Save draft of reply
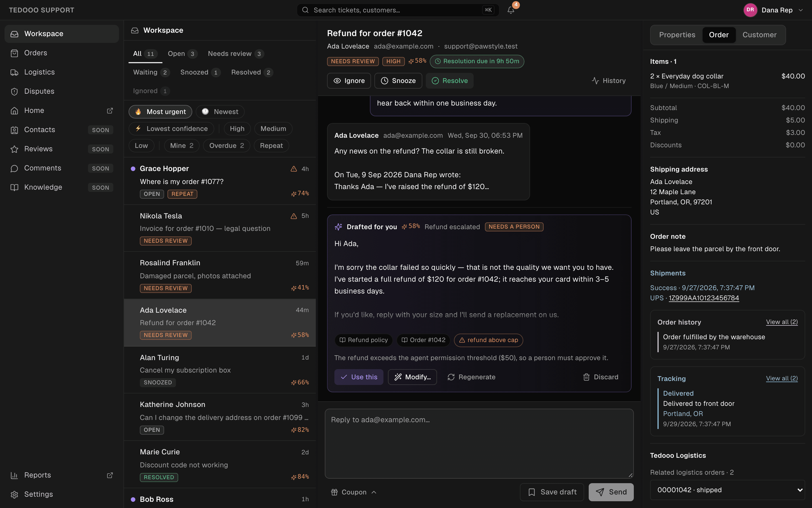The height and width of the screenshot is (508, 812). pyautogui.click(x=551, y=492)
